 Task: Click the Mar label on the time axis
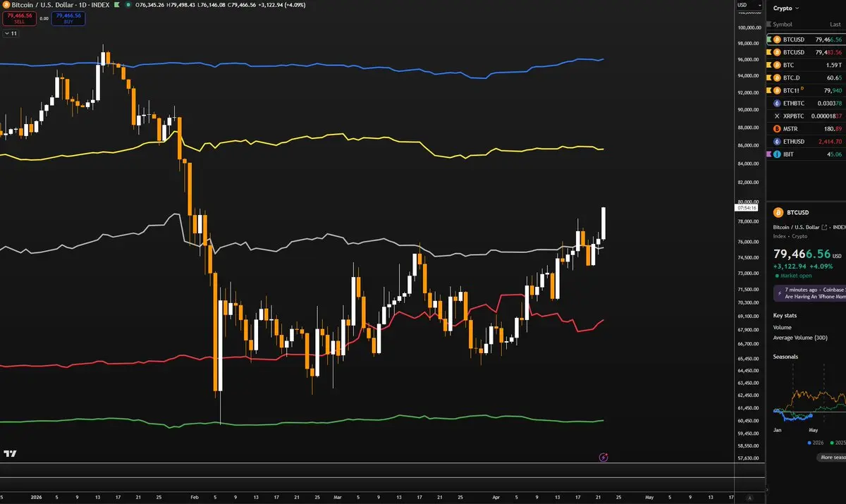pyautogui.click(x=337, y=497)
